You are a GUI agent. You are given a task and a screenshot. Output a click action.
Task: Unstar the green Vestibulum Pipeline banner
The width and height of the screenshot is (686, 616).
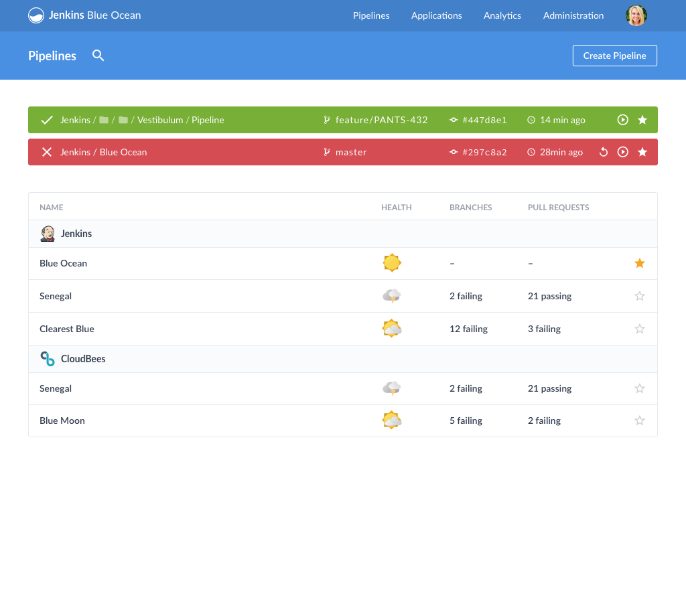pyautogui.click(x=642, y=120)
